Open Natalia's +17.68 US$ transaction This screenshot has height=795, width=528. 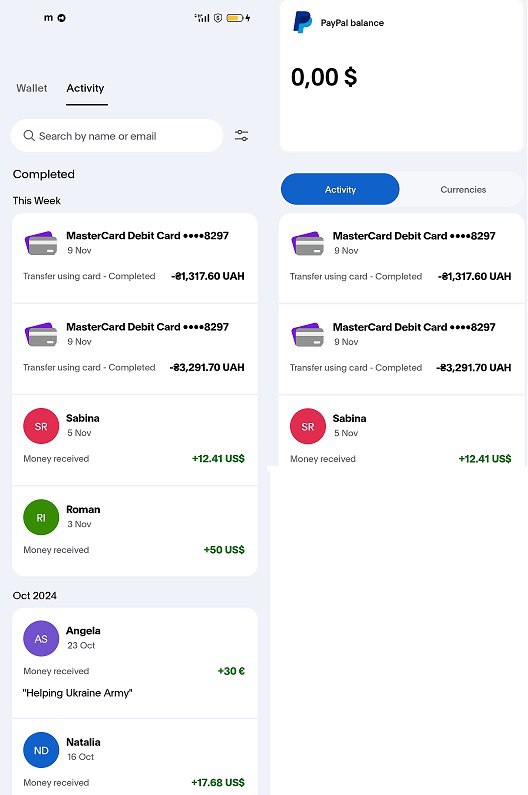(x=135, y=757)
